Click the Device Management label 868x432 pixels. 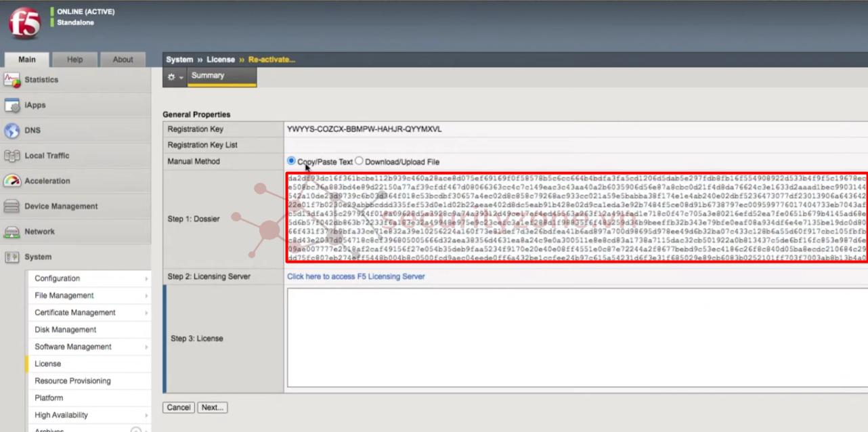pyautogui.click(x=61, y=207)
